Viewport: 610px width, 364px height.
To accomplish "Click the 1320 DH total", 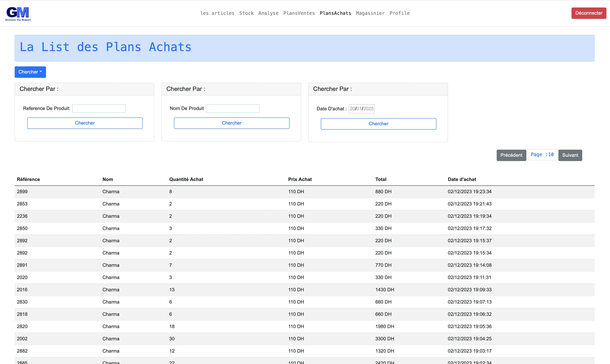I will click(x=385, y=351).
